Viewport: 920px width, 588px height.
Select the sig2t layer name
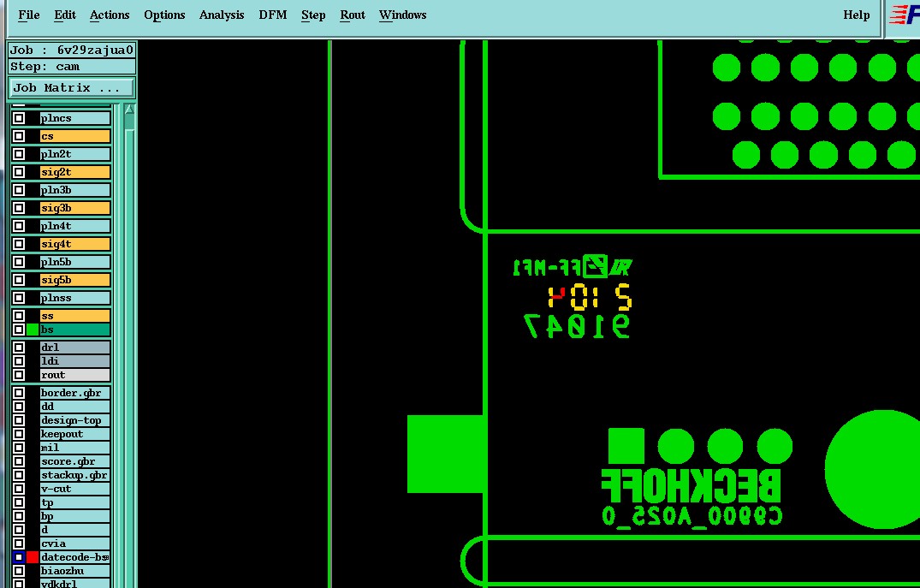pyautogui.click(x=75, y=172)
